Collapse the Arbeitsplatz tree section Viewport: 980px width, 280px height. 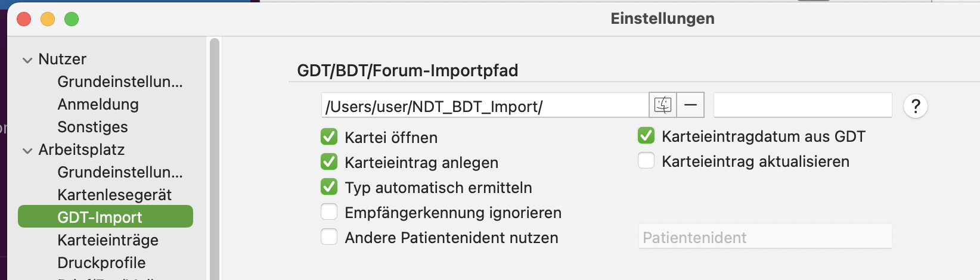27,151
